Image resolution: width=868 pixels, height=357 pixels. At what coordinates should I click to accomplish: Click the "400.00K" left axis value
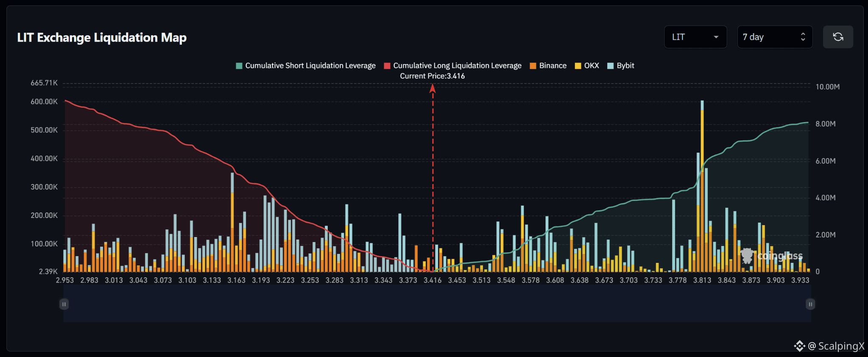44,159
